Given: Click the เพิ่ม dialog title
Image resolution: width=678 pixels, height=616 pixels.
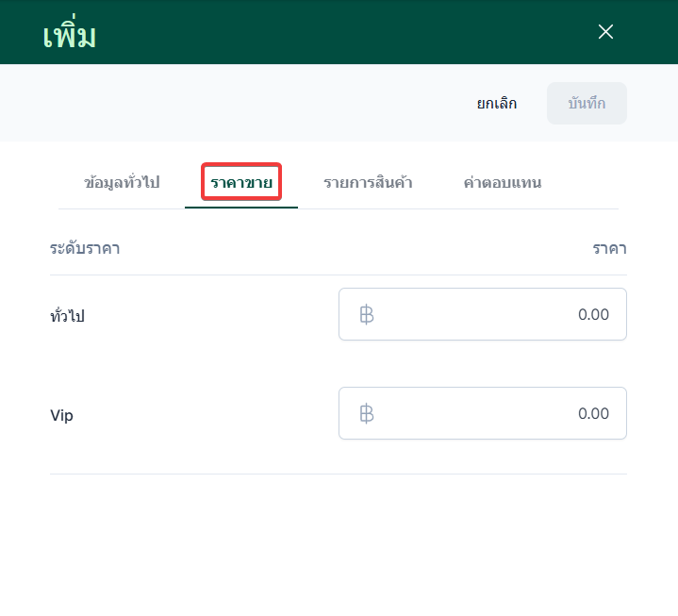Looking at the screenshot, I should [x=70, y=36].
